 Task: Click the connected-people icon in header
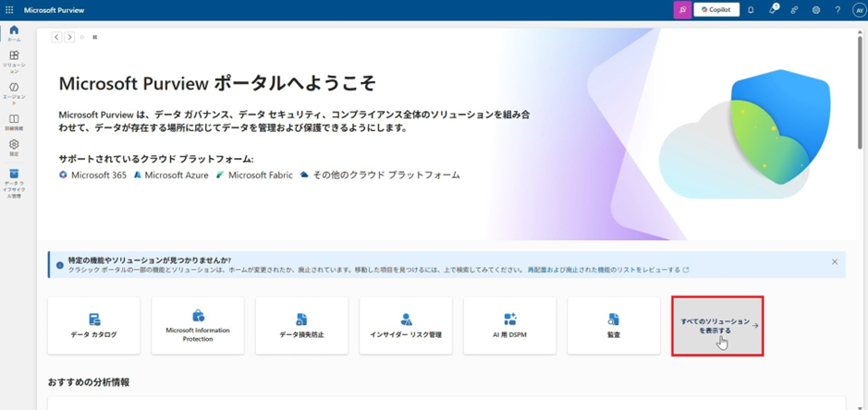click(x=794, y=10)
